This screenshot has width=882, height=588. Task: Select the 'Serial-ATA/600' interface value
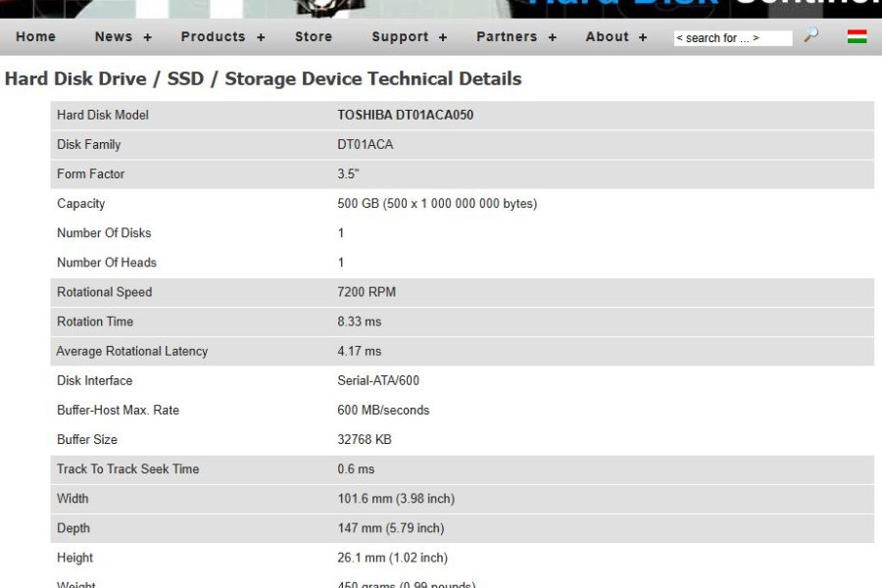click(x=378, y=381)
